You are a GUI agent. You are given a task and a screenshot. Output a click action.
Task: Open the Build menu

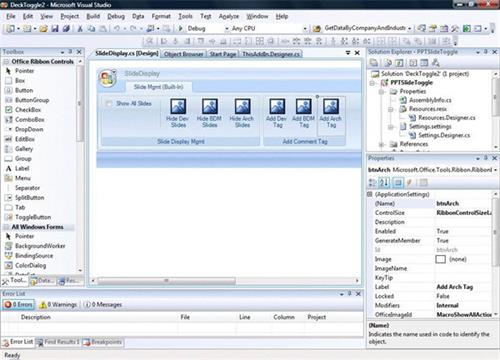(x=93, y=16)
